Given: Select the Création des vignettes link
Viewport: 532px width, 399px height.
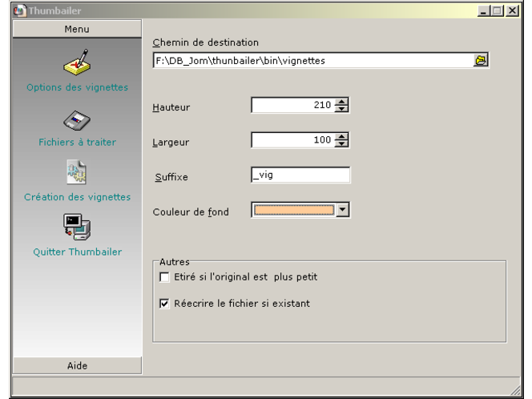Looking at the screenshot, I should tap(78, 197).
